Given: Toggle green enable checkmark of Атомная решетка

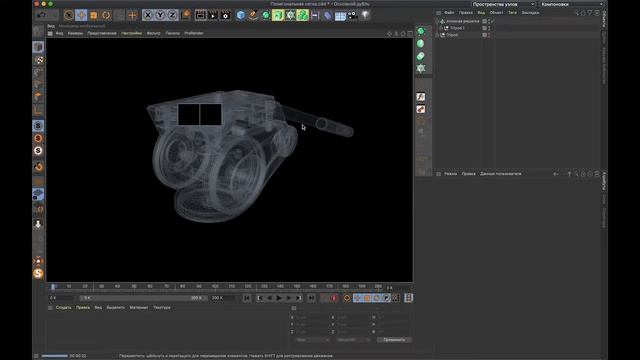Looking at the screenshot, I should point(493,21).
